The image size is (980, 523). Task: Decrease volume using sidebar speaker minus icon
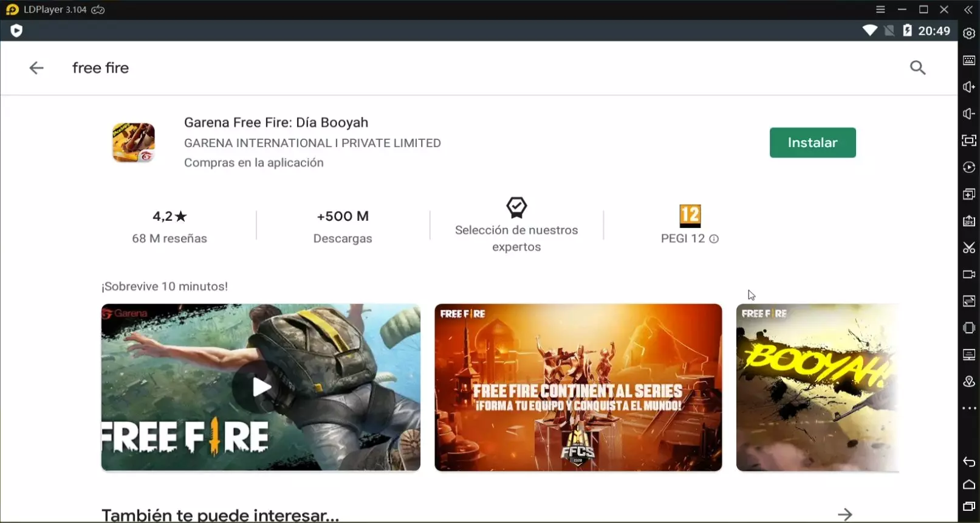[x=969, y=114]
